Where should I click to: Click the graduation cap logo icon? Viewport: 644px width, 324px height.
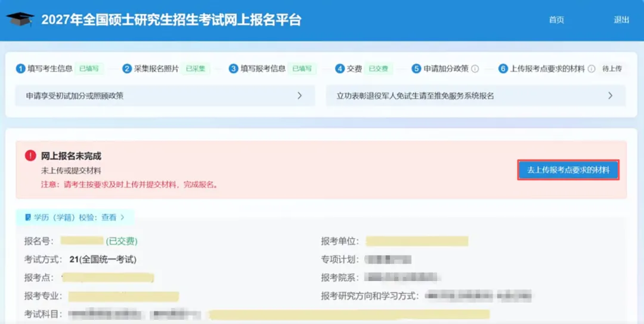point(20,19)
